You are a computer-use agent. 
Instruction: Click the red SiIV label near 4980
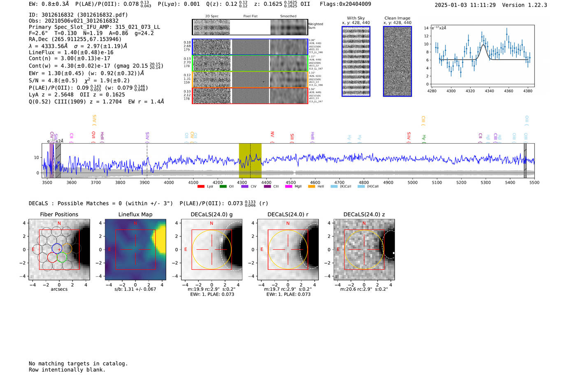[409, 137]
